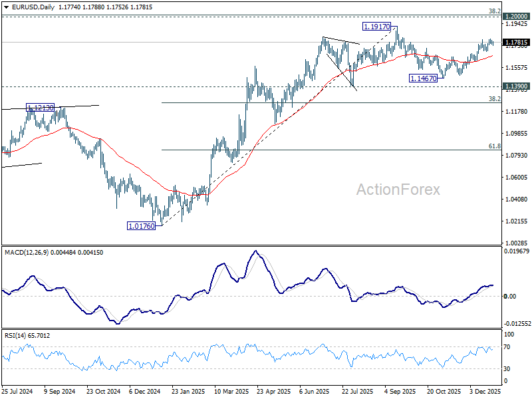Viewport: 532px width, 399px height.
Task: Click the 10 Mar 2025 date label
Action: click(x=231, y=391)
